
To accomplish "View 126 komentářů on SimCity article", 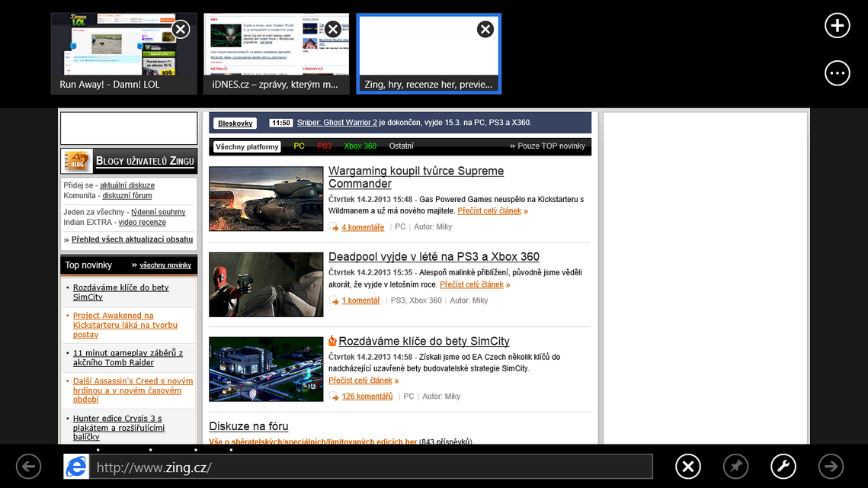I will [x=369, y=396].
